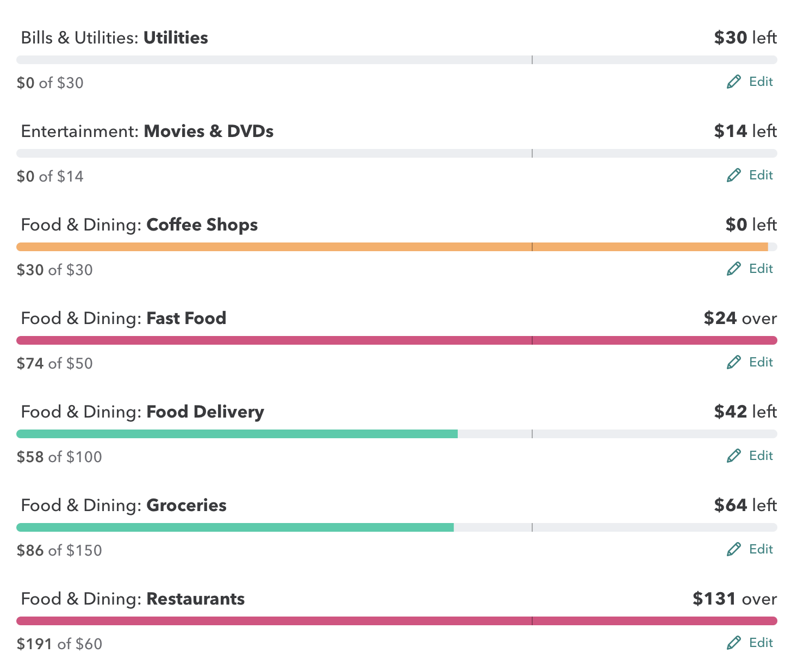
Task: Select the Entertainment: Movies & DVDs title
Action: (x=147, y=131)
